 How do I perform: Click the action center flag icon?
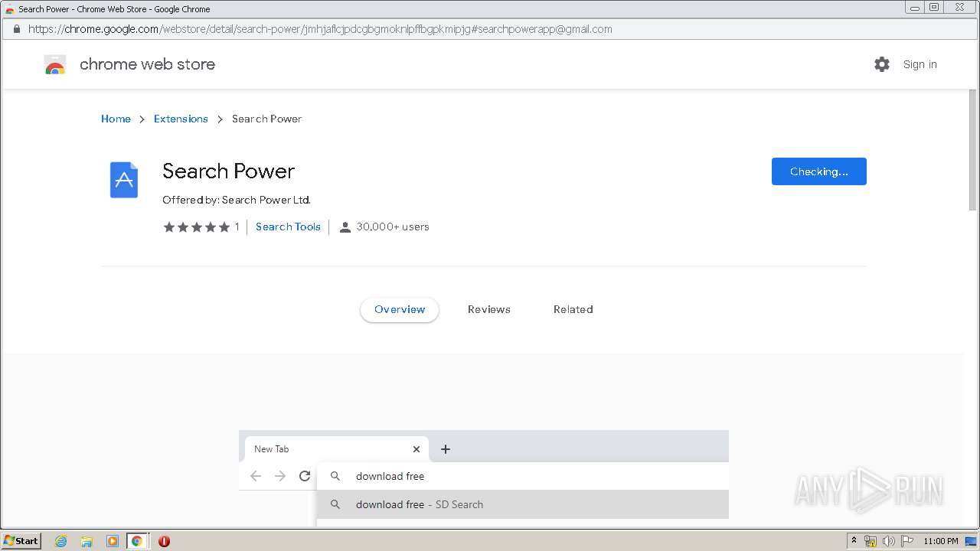(x=906, y=541)
